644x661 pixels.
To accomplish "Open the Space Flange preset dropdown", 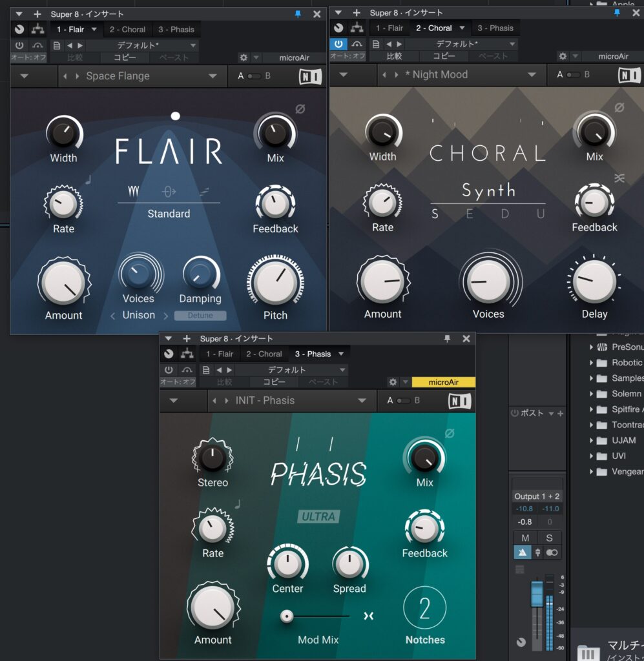I will [213, 76].
